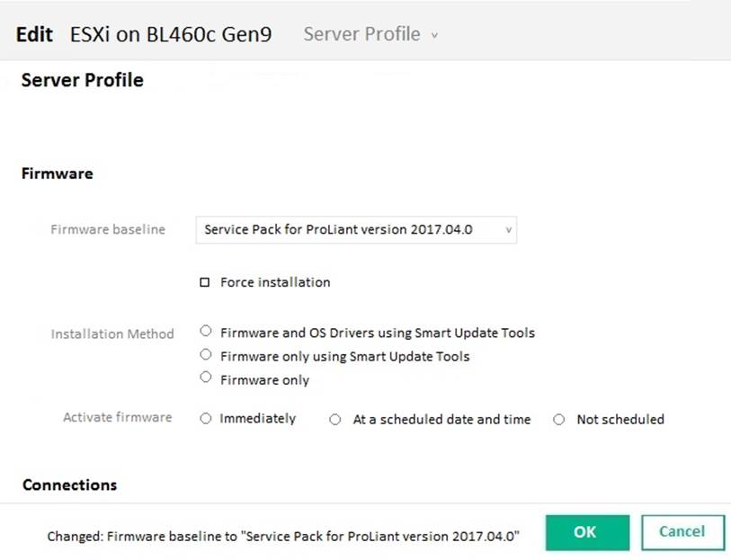Select At a scheduled date and time
The height and width of the screenshot is (560, 731).
[335, 420]
